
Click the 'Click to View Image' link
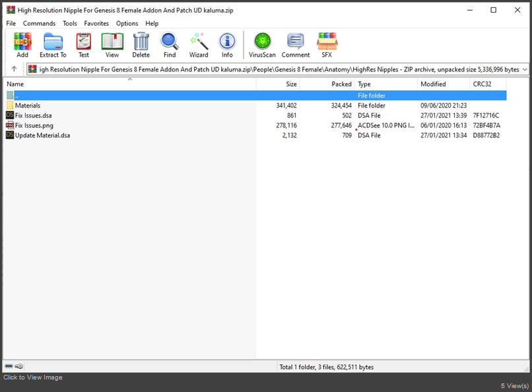[33, 377]
